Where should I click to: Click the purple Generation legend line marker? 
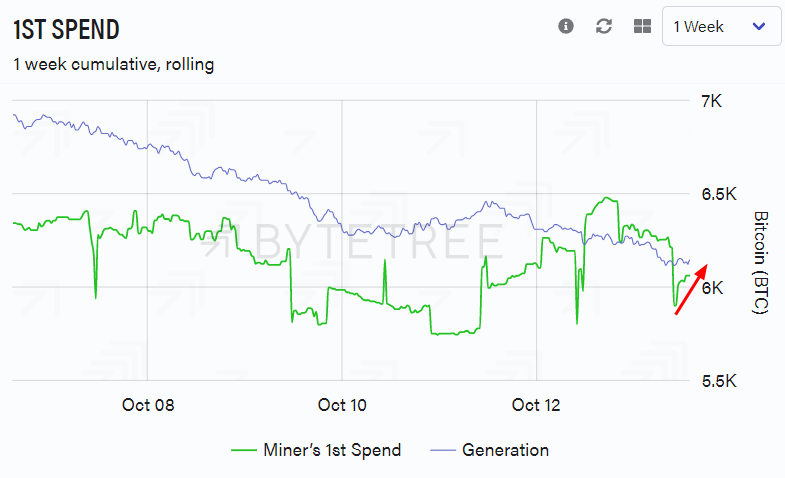(441, 450)
